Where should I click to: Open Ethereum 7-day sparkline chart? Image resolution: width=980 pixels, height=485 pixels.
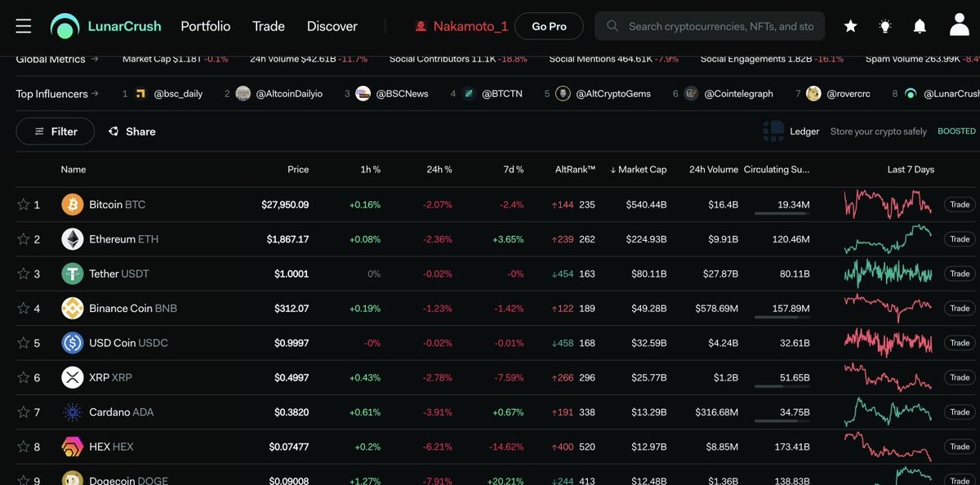(x=888, y=239)
